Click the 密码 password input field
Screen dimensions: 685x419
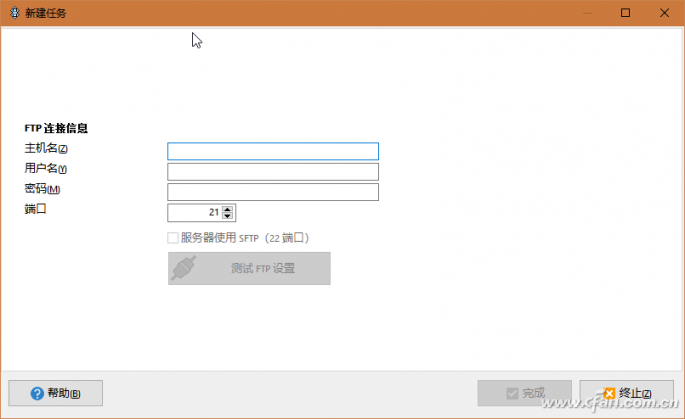[x=273, y=192]
